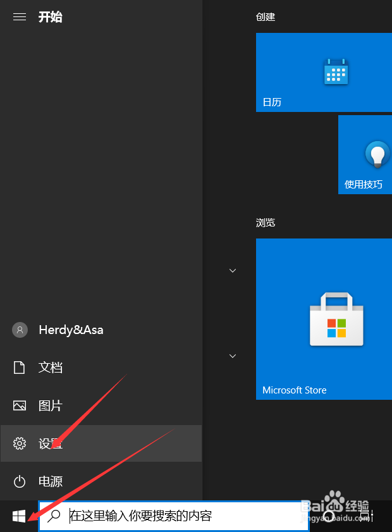The width and height of the screenshot is (392, 532).
Task: Launch the Microsoft Store tile
Action: pyautogui.click(x=324, y=319)
